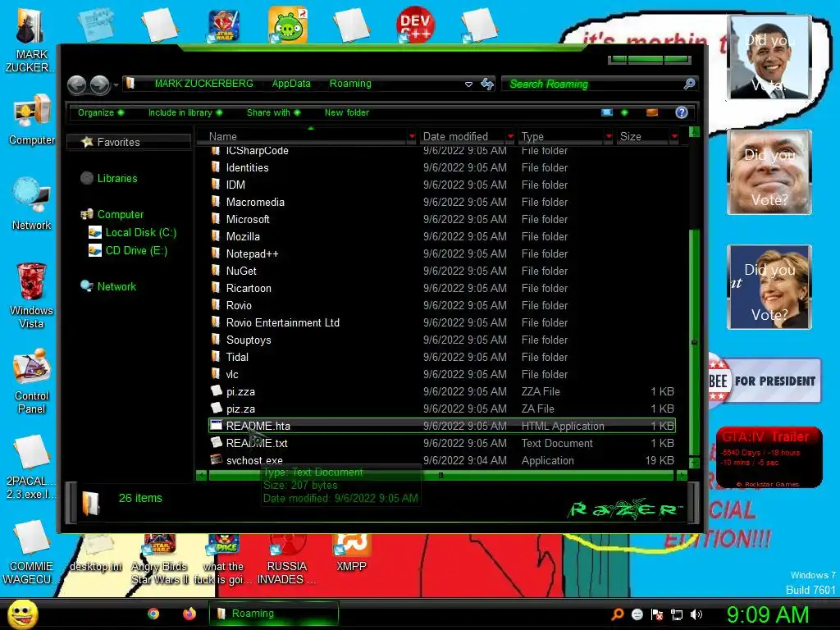840x630 pixels.
Task: Select CD Drive (E:) in navigation pane
Action: pyautogui.click(x=136, y=250)
